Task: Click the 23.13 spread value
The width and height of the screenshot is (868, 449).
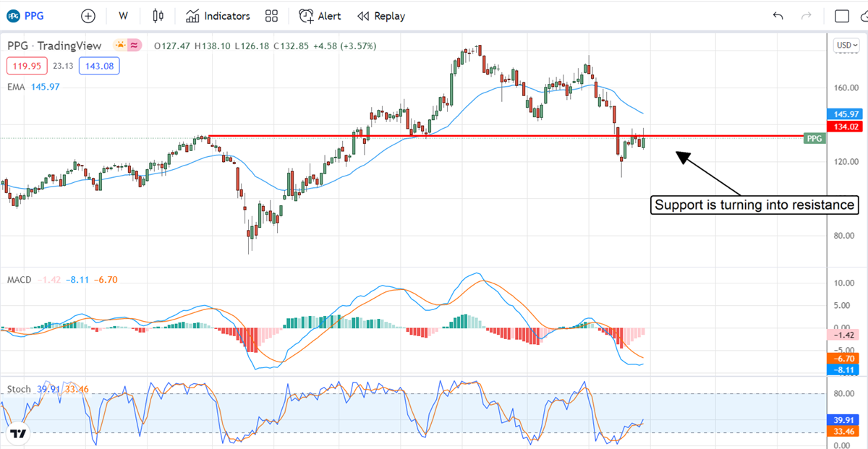Action: click(63, 66)
